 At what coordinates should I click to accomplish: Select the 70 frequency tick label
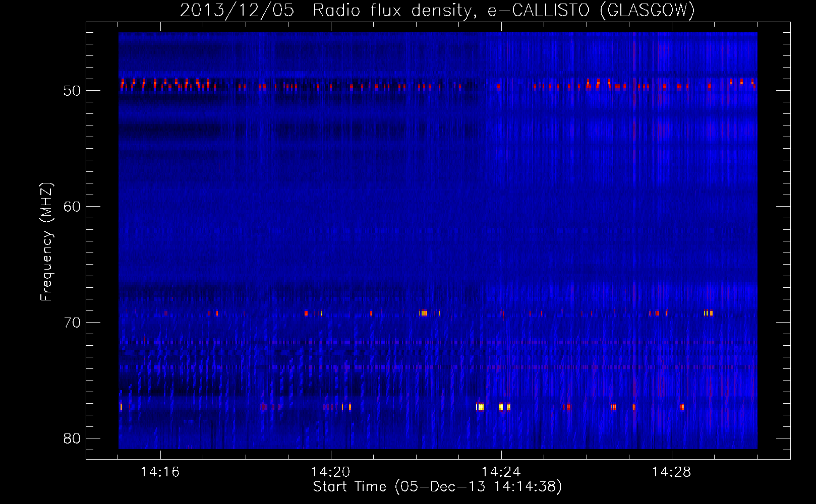coord(72,323)
